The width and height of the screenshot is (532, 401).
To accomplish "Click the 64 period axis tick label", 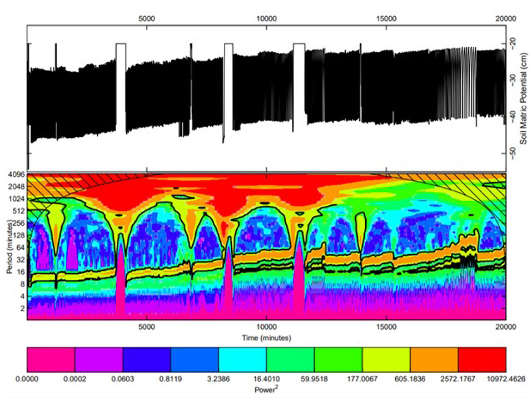I will [x=21, y=247].
